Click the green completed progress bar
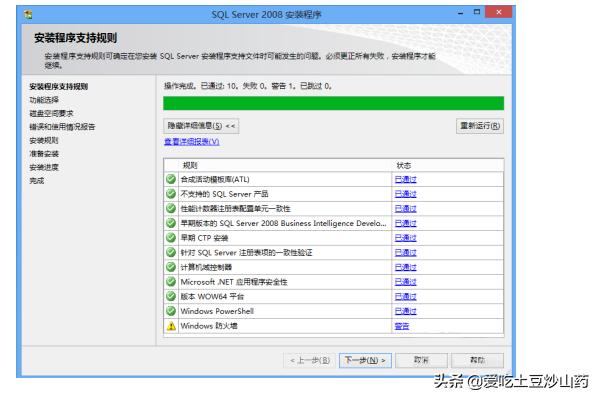Image resolution: width=600 pixels, height=400 pixels. click(333, 103)
